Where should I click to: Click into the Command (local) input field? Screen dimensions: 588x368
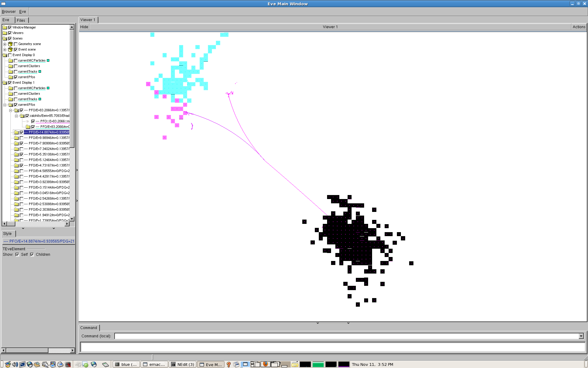coord(346,336)
